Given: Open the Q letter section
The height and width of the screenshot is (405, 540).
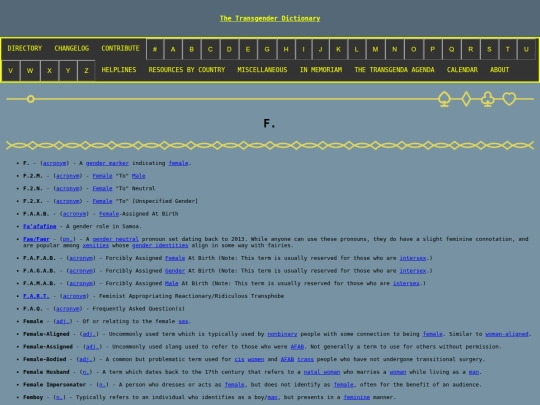Looking at the screenshot, I should pos(451,49).
